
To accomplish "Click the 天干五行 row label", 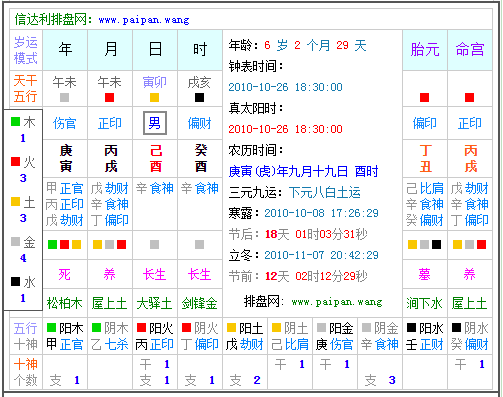I will [26, 89].
